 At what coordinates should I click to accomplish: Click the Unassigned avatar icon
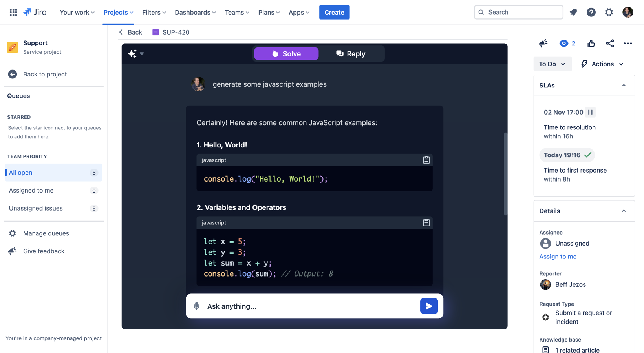click(x=545, y=244)
